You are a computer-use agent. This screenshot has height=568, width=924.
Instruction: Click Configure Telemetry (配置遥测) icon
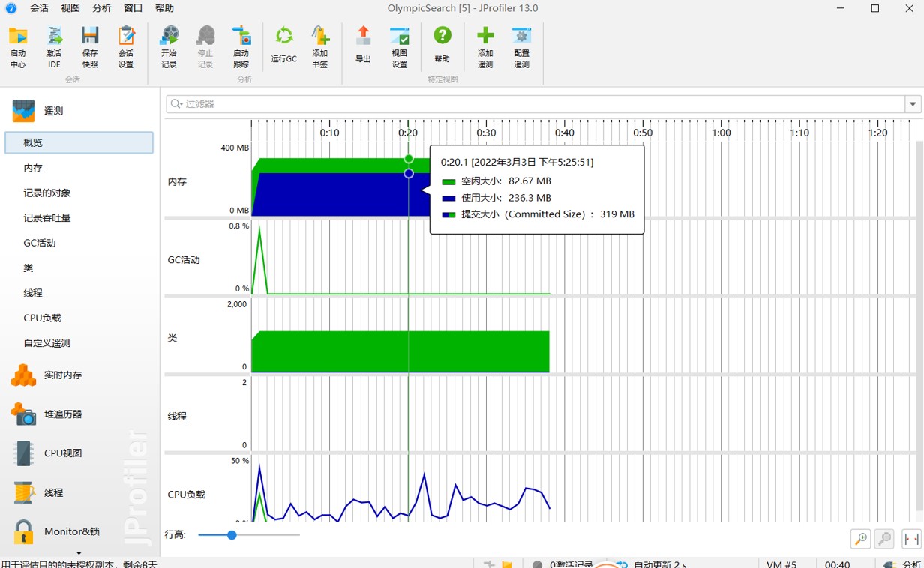pos(521,47)
